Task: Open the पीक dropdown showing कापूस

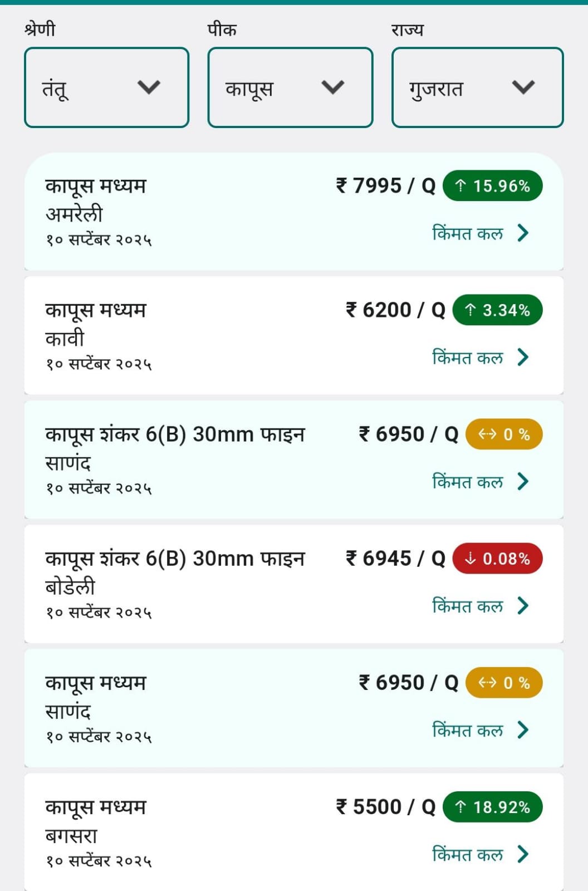Action: coord(290,87)
